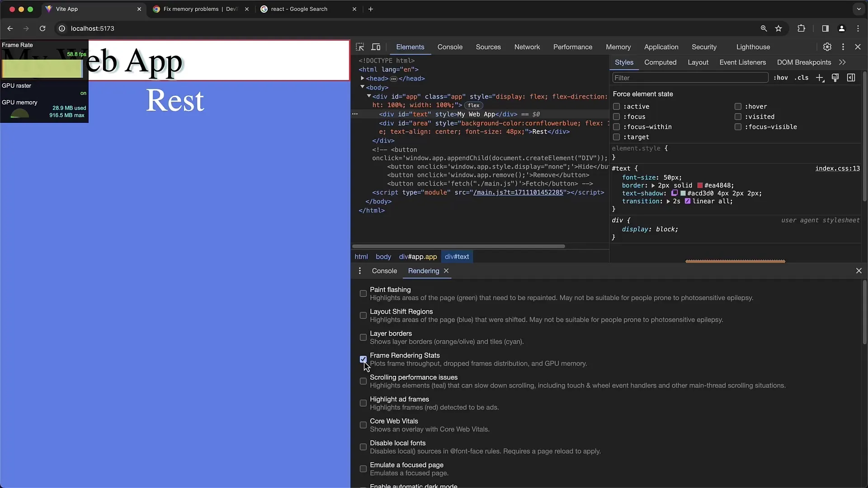Open the Chrome profile icon
The image size is (868, 488).
(x=842, y=28)
